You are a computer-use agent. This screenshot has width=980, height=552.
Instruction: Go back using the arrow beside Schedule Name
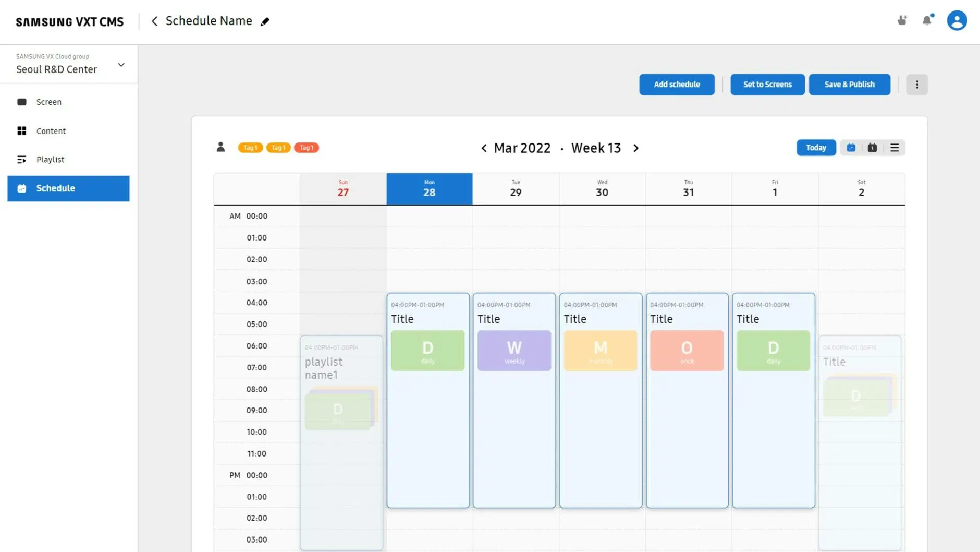point(154,21)
